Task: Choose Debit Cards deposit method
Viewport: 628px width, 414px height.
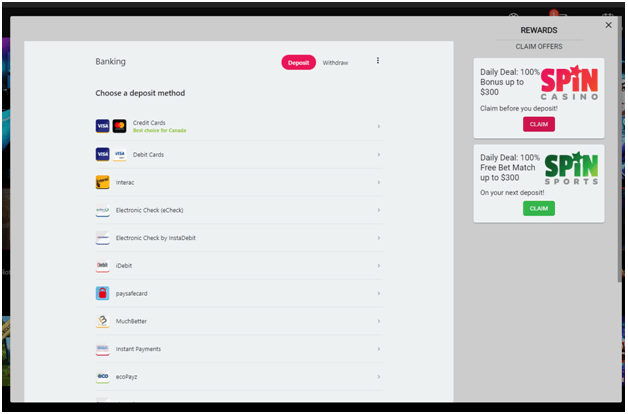Action: 239,155
